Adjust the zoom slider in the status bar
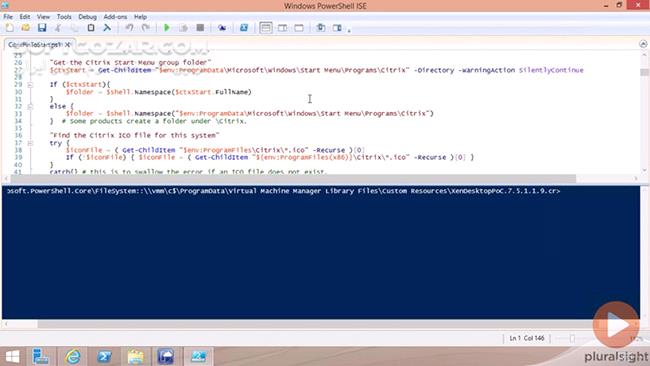Image resolution: width=650 pixels, height=366 pixels. pos(572,339)
